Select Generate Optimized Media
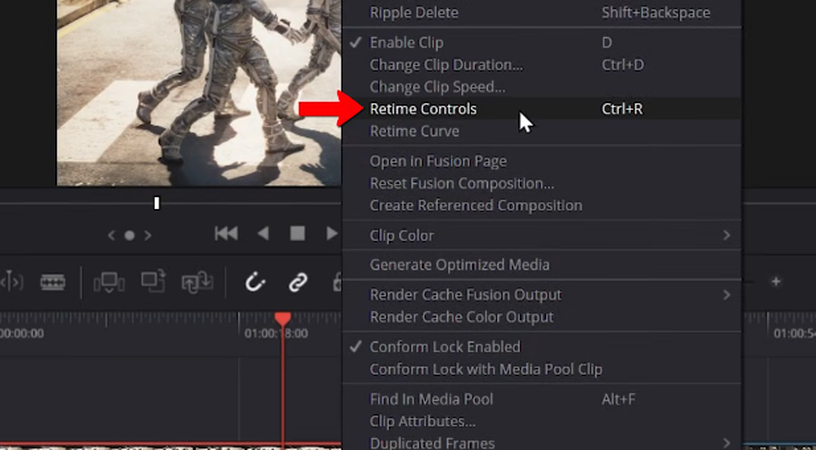 541,265
